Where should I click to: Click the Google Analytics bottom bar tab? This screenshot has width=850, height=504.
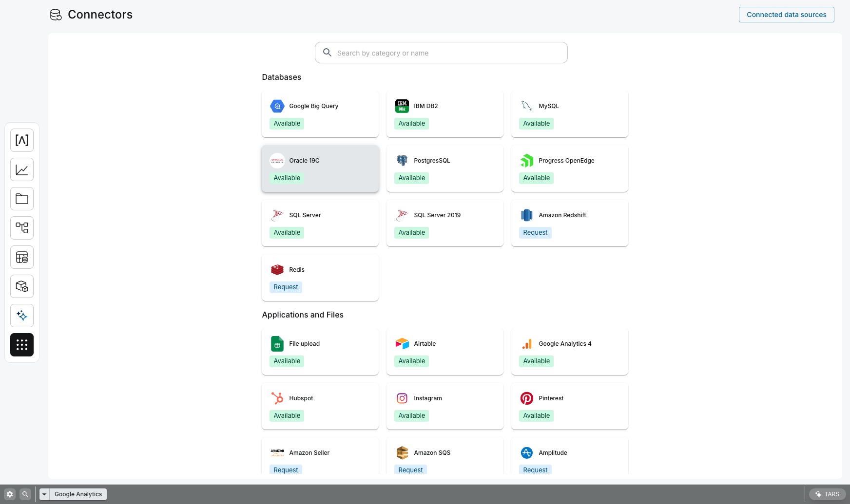point(78,494)
